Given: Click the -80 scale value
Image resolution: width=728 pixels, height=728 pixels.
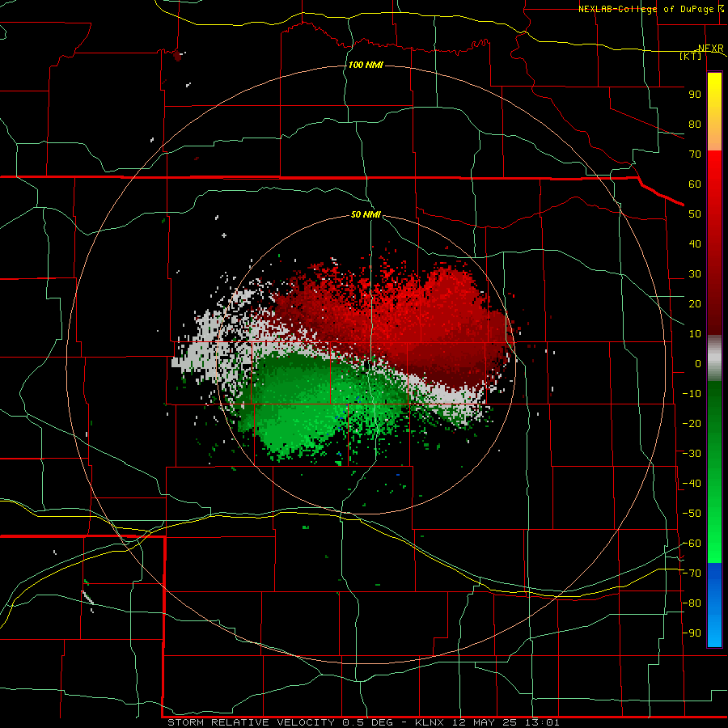Looking at the screenshot, I should pos(692,603).
